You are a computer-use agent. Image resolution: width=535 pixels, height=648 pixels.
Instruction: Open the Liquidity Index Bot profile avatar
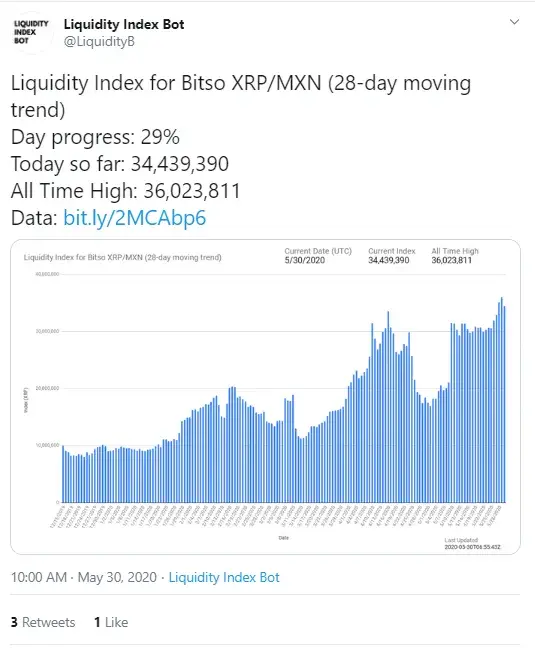pos(32,32)
